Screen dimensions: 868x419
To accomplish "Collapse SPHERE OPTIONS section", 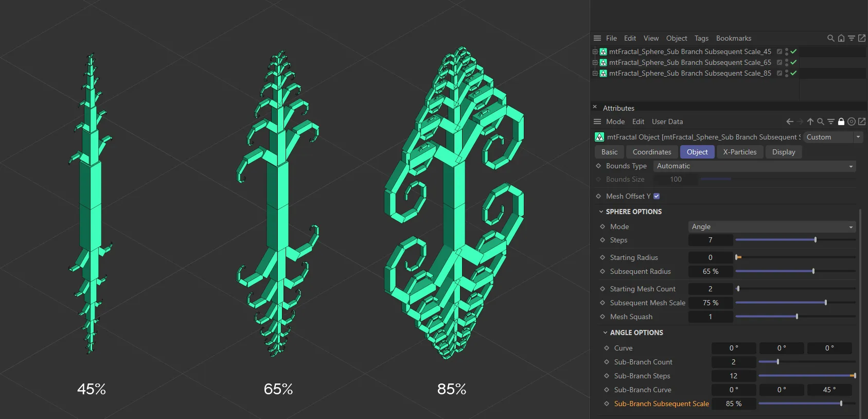I will (x=601, y=212).
